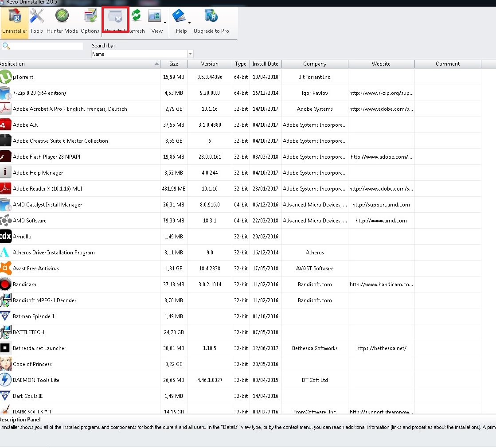496x448 pixels.
Task: Select the Avast Free Antivirus icon
Action: [x=6, y=269]
